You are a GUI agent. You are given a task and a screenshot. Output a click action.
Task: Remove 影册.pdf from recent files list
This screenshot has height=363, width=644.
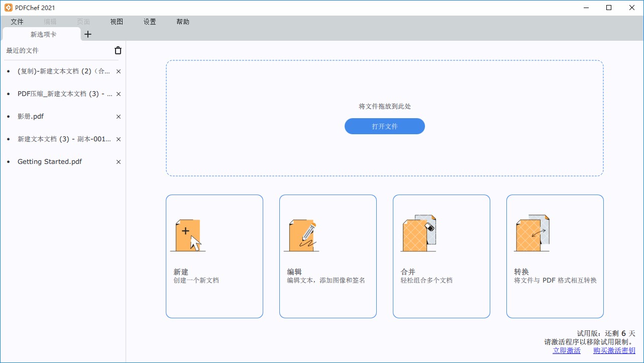(118, 117)
